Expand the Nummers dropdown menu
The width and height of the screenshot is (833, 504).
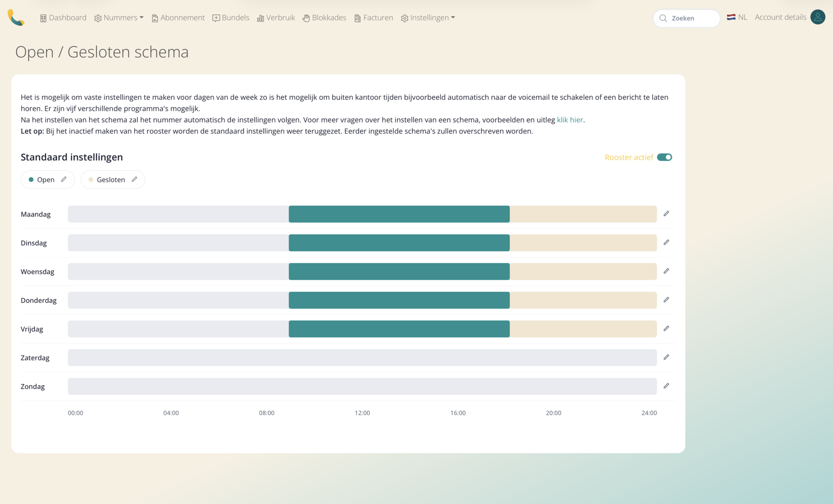click(119, 18)
